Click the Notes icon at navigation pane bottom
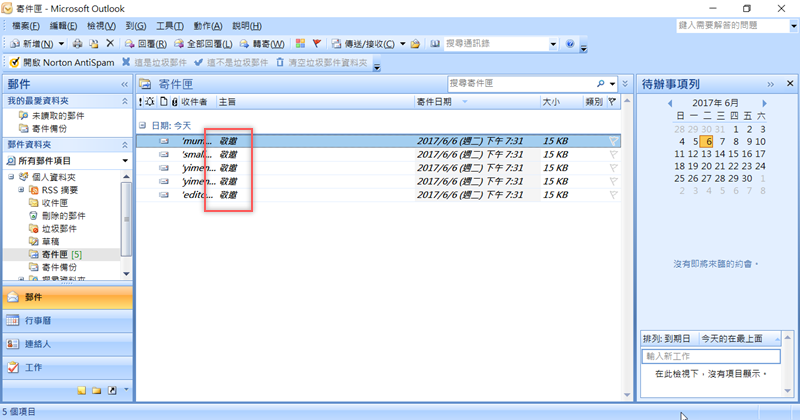Screen dimensions: 800x420 point(81,390)
